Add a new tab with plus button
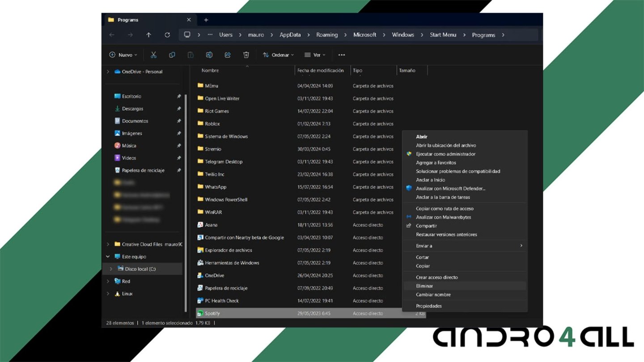Screen dimensions: 644x362 pyautogui.click(x=206, y=20)
